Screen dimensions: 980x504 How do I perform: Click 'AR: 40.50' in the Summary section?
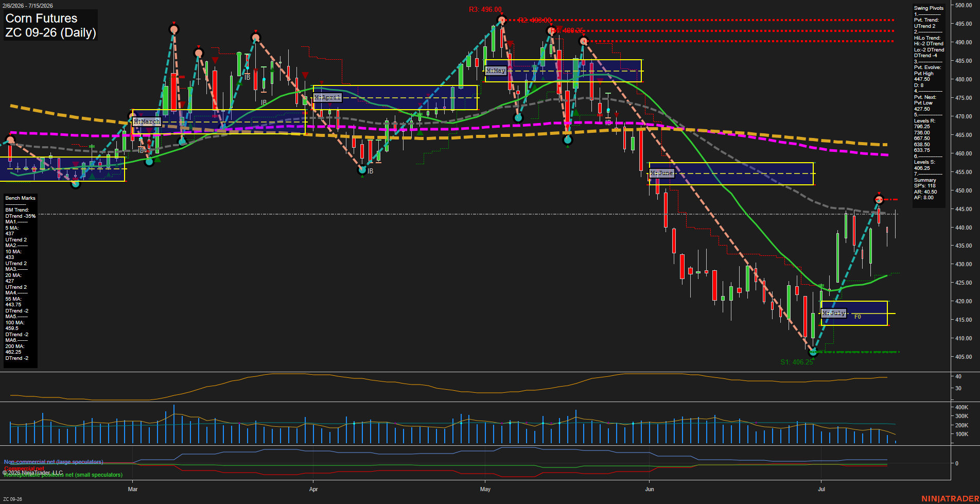click(x=925, y=192)
